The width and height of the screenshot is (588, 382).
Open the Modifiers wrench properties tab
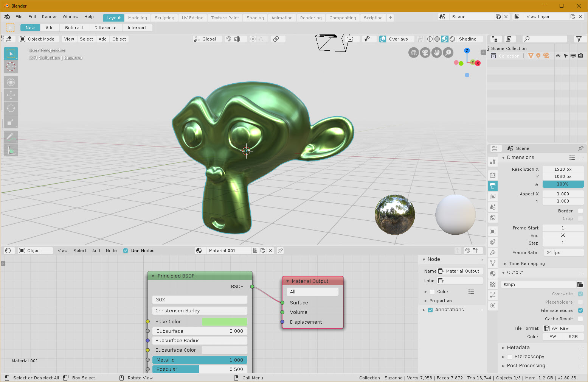click(x=493, y=253)
